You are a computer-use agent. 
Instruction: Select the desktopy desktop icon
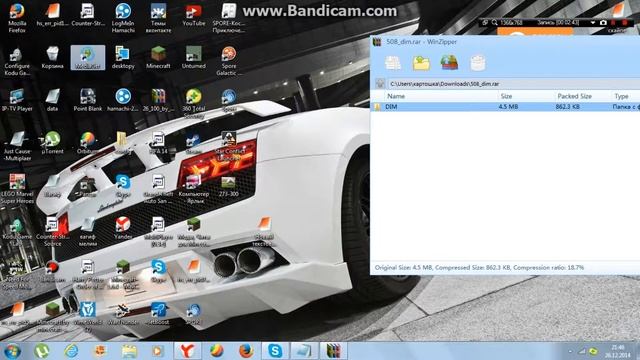pos(123,58)
